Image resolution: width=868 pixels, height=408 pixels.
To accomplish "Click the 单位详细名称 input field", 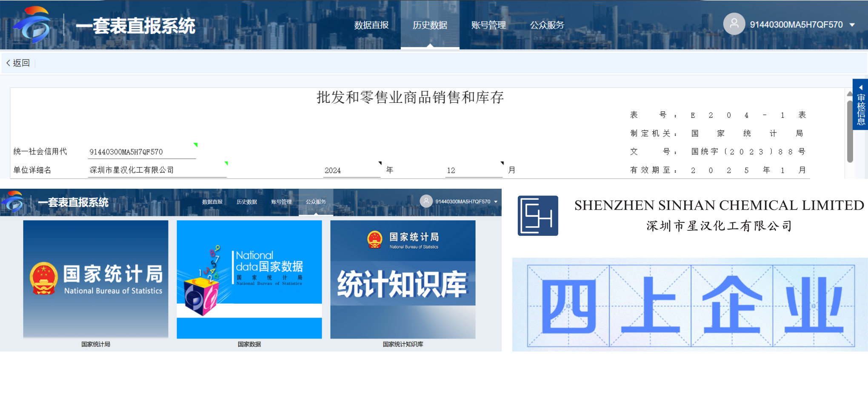I will 157,170.
